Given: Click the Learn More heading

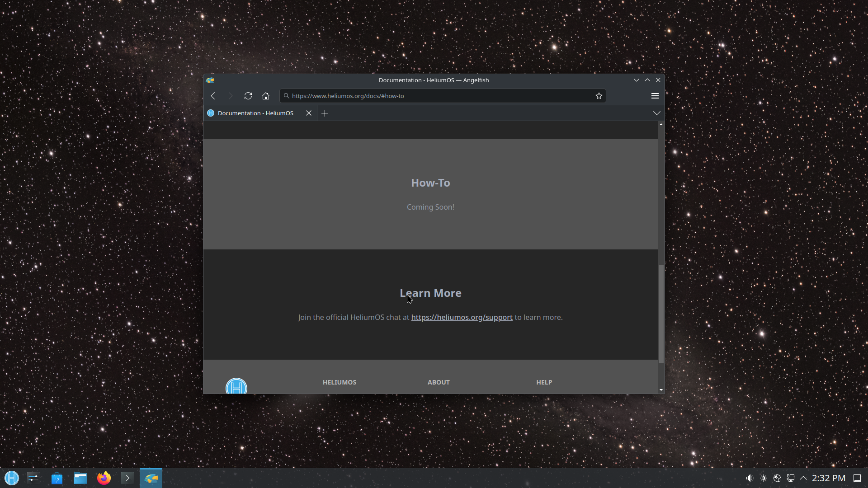Looking at the screenshot, I should click(x=430, y=293).
